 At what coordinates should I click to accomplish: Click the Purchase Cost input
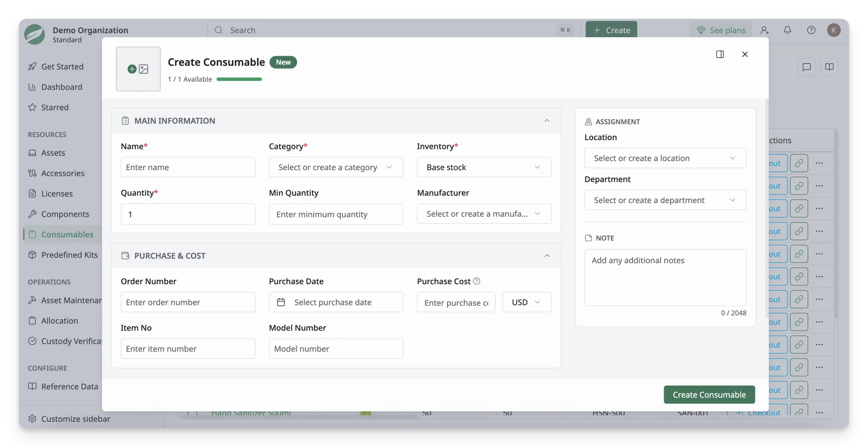point(456,302)
